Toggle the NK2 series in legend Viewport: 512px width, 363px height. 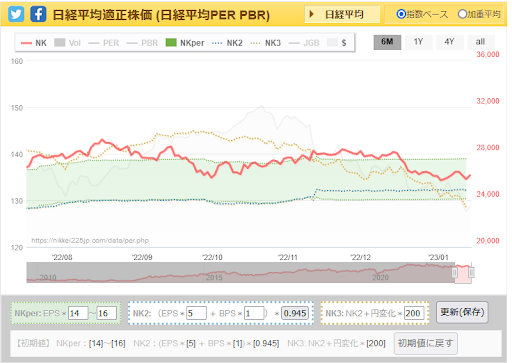(227, 43)
